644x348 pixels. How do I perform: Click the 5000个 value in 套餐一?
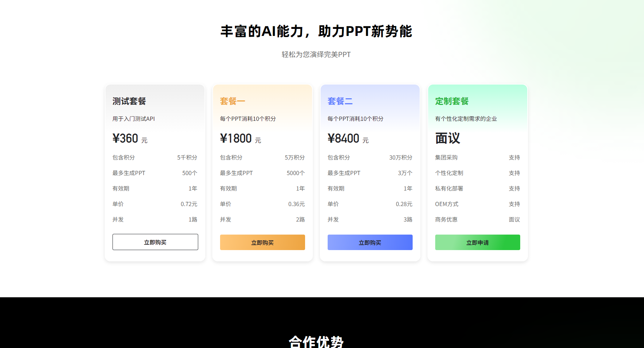coord(296,173)
